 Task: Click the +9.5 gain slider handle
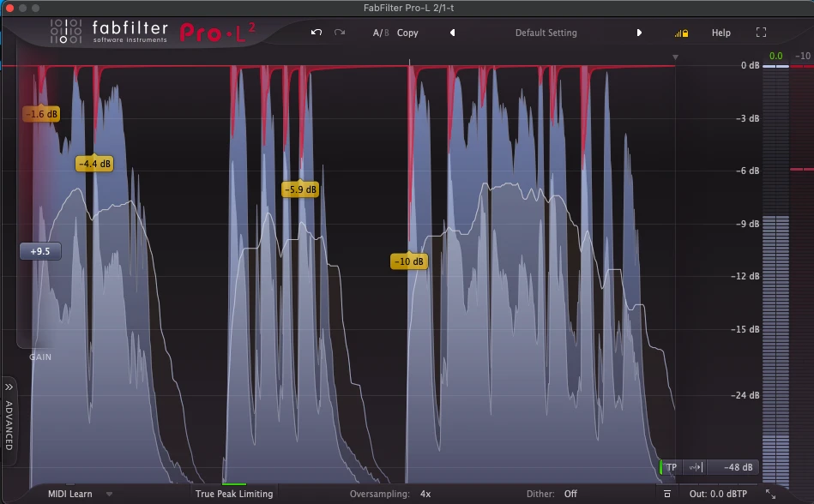pyautogui.click(x=40, y=251)
